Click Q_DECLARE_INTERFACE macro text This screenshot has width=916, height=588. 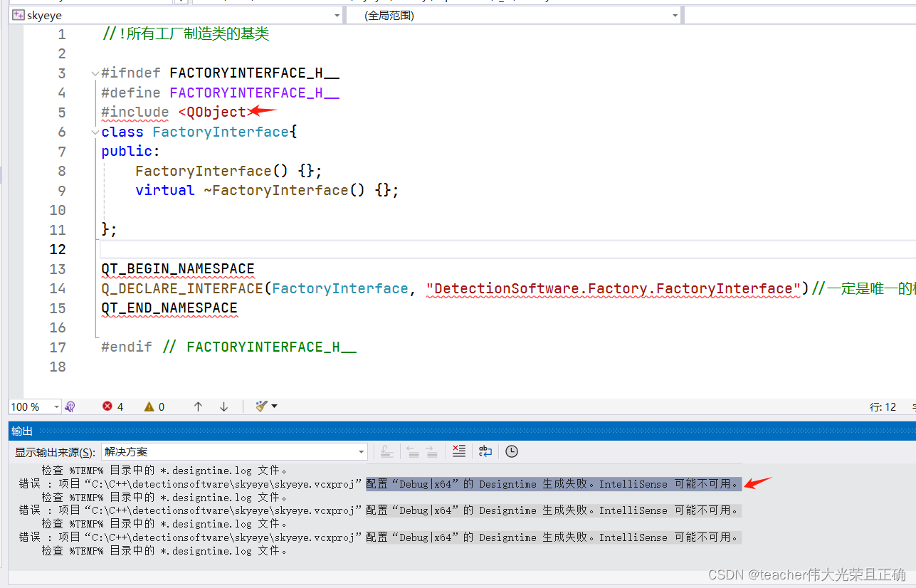182,288
